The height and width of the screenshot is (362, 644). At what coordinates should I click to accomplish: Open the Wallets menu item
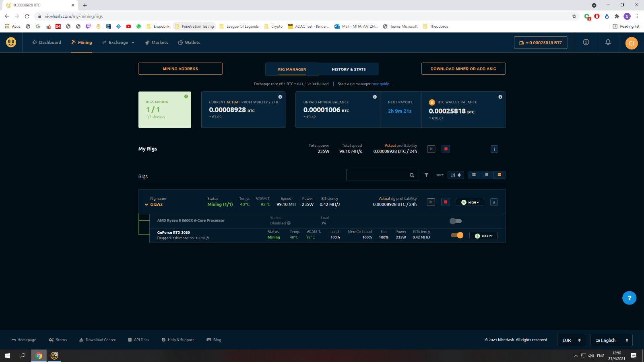[189, 43]
